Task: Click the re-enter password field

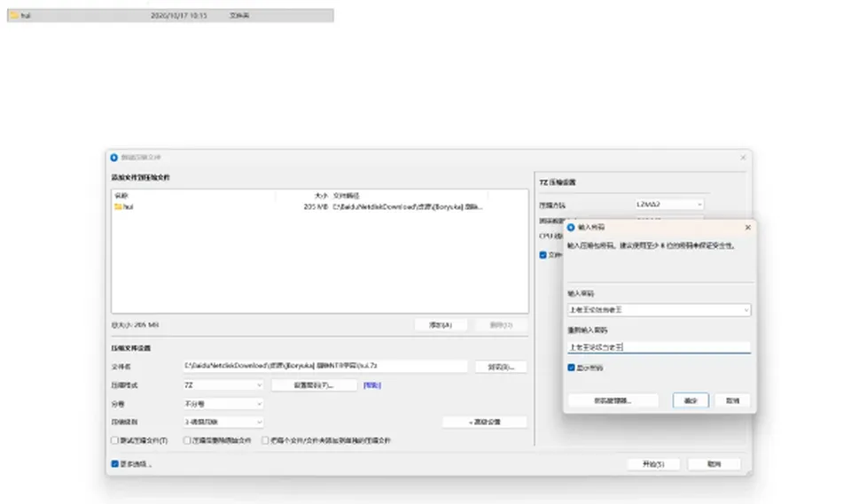Action: coord(659,347)
